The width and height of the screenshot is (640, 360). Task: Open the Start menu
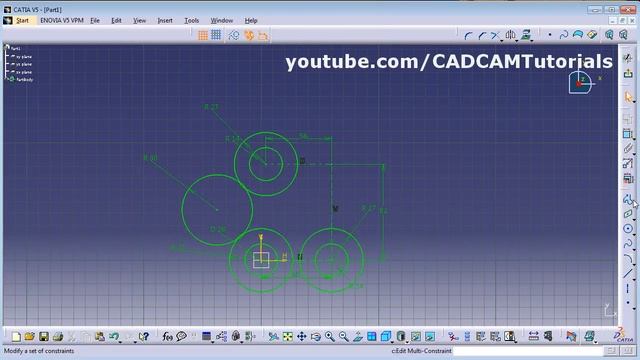[x=22, y=20]
